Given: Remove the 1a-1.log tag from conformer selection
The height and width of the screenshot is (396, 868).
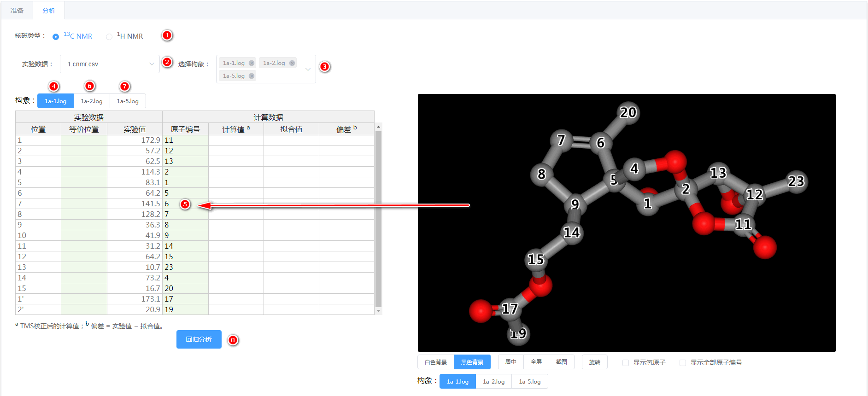Looking at the screenshot, I should pos(252,63).
